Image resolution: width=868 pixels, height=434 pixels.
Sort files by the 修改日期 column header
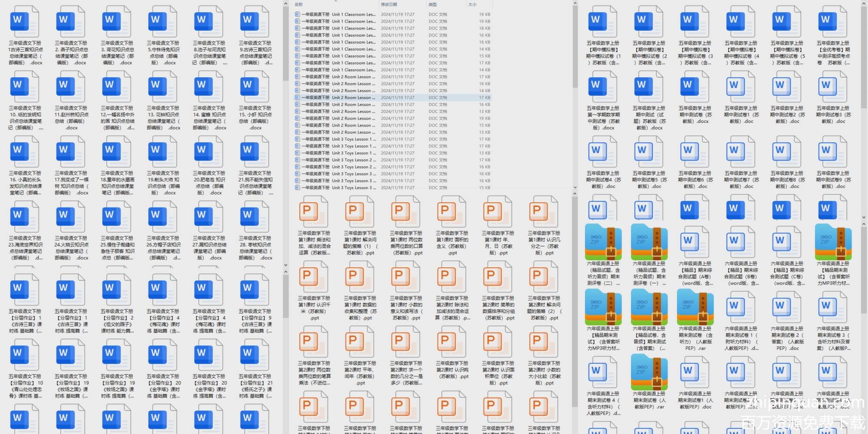click(389, 4)
